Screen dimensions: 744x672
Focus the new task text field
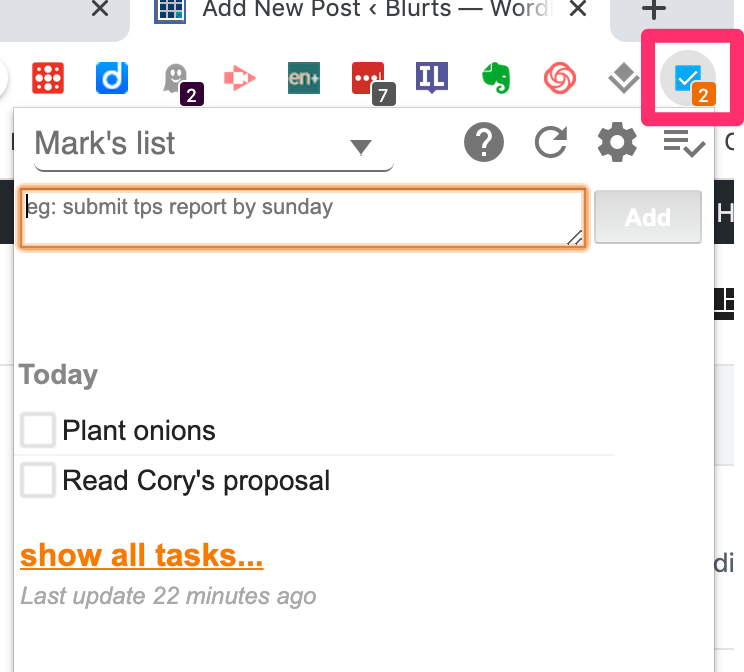coord(303,217)
